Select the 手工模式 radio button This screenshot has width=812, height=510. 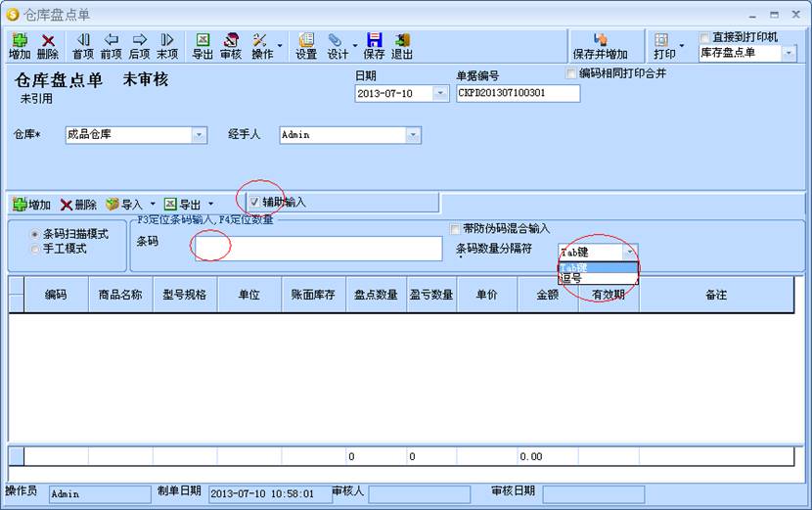[x=36, y=249]
